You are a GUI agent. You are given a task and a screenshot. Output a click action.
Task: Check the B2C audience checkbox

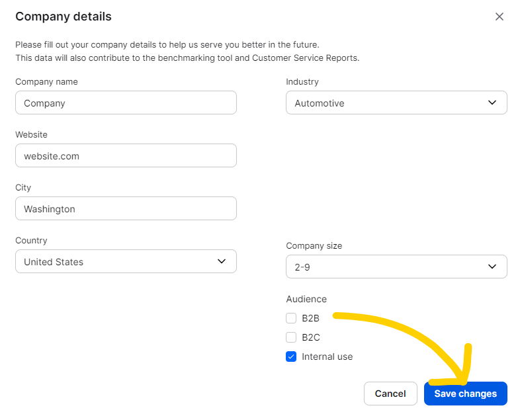pyautogui.click(x=291, y=337)
